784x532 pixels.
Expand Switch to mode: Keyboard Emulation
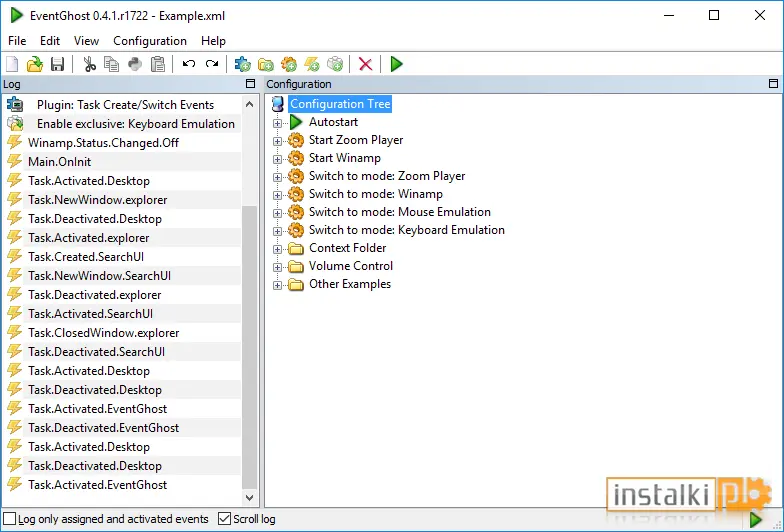277,230
